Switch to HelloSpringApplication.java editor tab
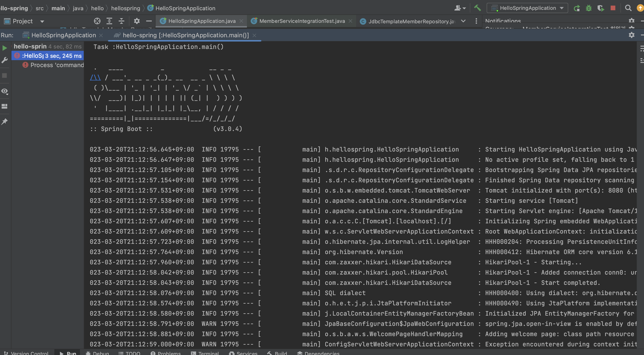This screenshot has height=355, width=644. [202, 21]
